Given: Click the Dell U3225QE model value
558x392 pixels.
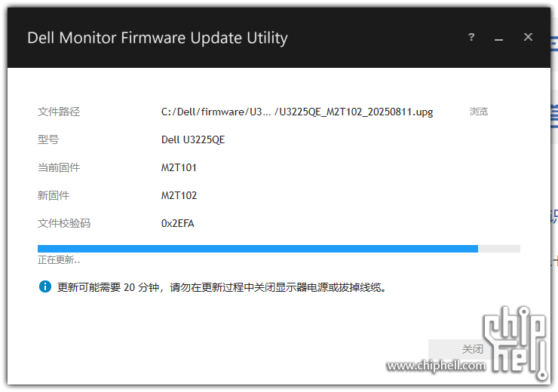Looking at the screenshot, I should (193, 139).
